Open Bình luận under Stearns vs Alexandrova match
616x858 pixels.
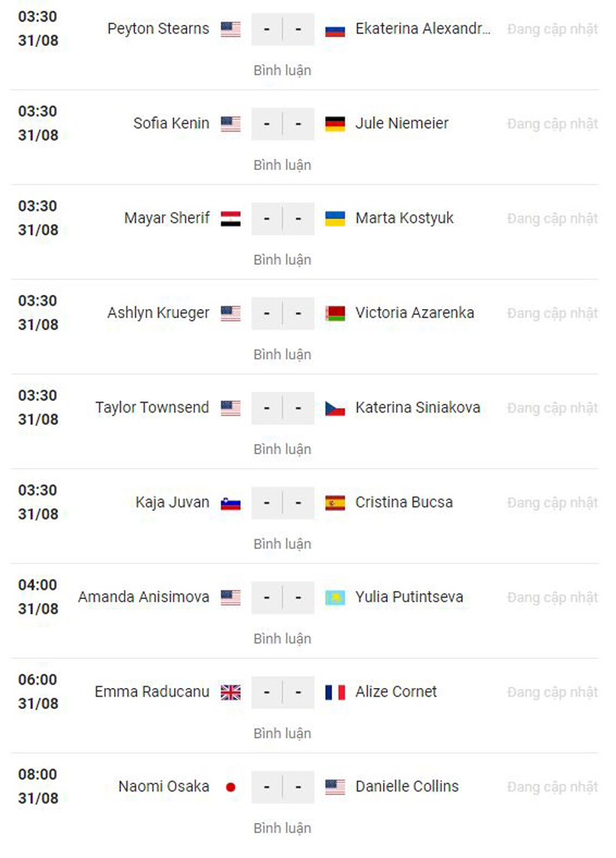(x=282, y=71)
